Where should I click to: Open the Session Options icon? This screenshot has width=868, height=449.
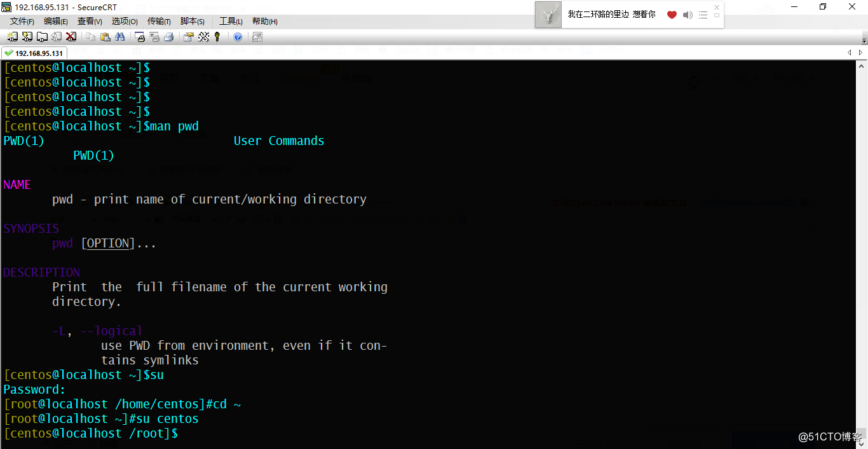pyautogui.click(x=189, y=37)
